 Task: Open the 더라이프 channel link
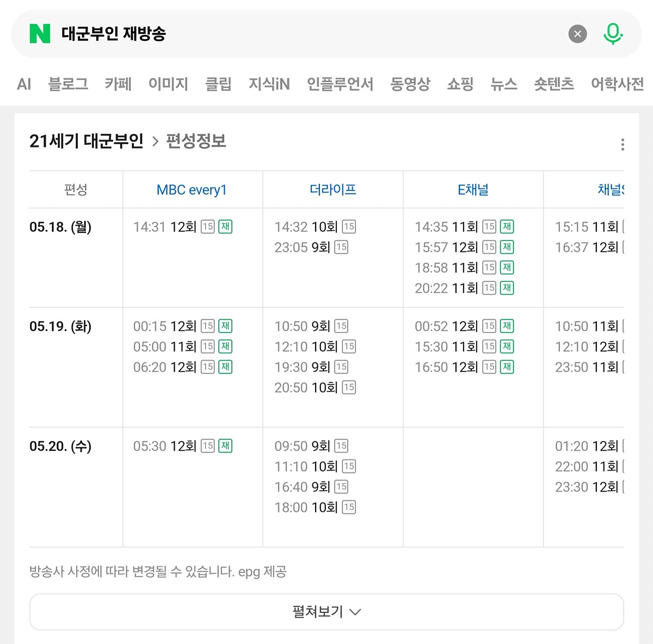point(333,189)
